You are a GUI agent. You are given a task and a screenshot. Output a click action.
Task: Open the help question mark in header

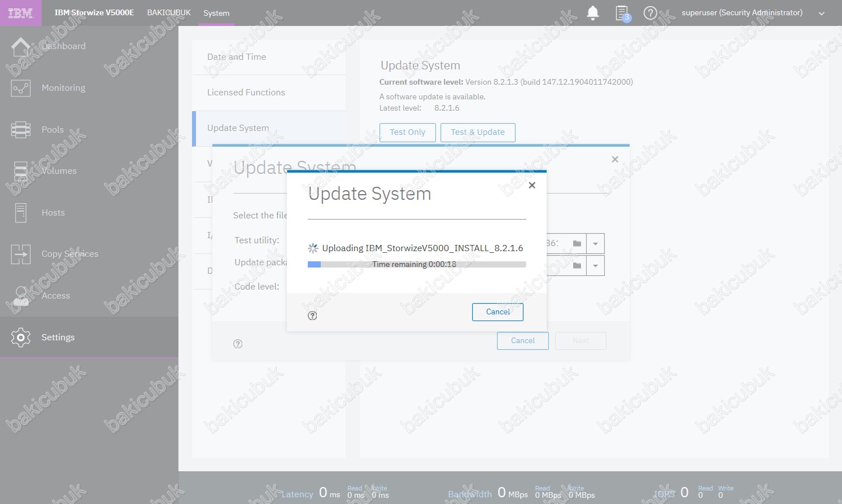(650, 13)
